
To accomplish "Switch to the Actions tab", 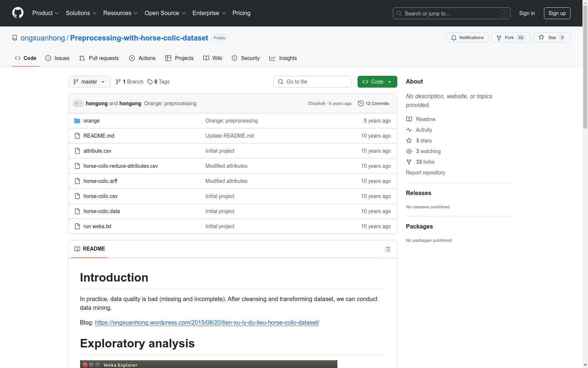I will click(142, 58).
